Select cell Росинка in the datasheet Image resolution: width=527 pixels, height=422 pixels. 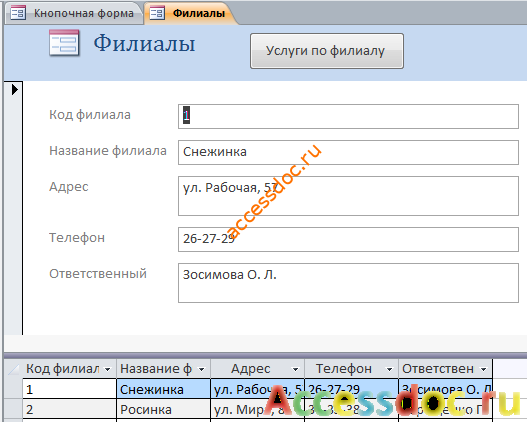click(163, 409)
